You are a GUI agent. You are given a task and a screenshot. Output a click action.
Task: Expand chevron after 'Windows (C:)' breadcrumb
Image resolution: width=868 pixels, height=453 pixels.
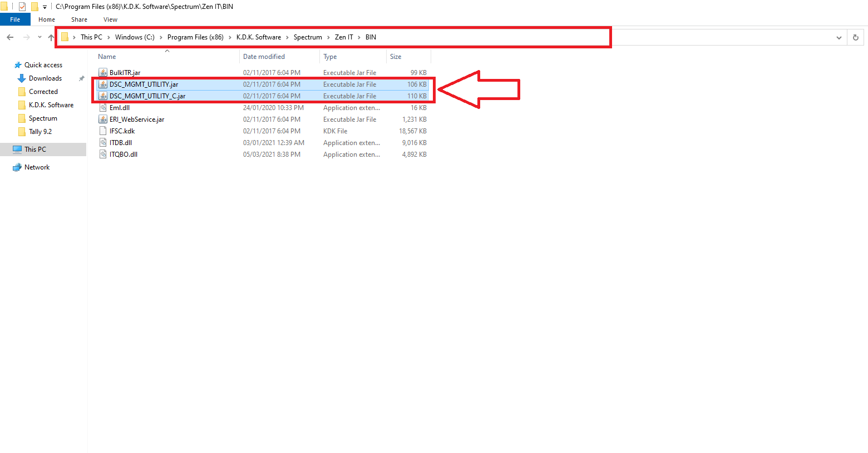pyautogui.click(x=161, y=37)
